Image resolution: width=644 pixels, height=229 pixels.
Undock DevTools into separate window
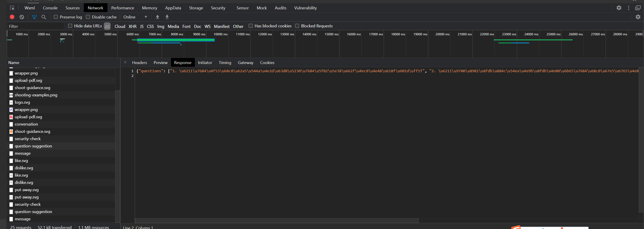[x=638, y=8]
